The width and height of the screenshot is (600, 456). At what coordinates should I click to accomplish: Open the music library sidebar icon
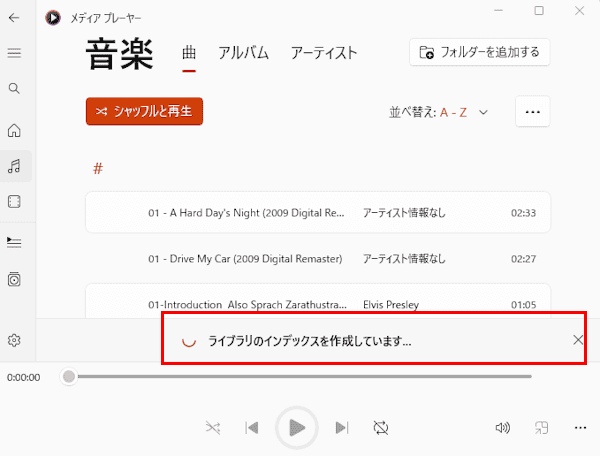click(15, 166)
